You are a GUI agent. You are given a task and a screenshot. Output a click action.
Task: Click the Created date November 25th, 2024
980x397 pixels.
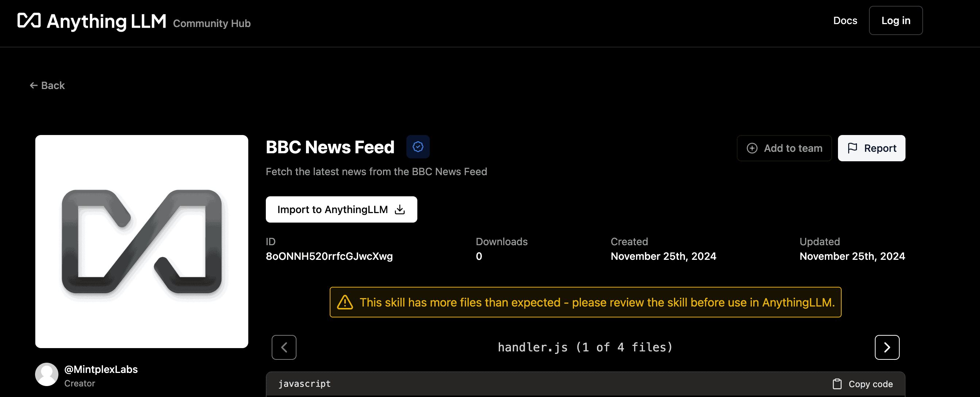(x=663, y=256)
